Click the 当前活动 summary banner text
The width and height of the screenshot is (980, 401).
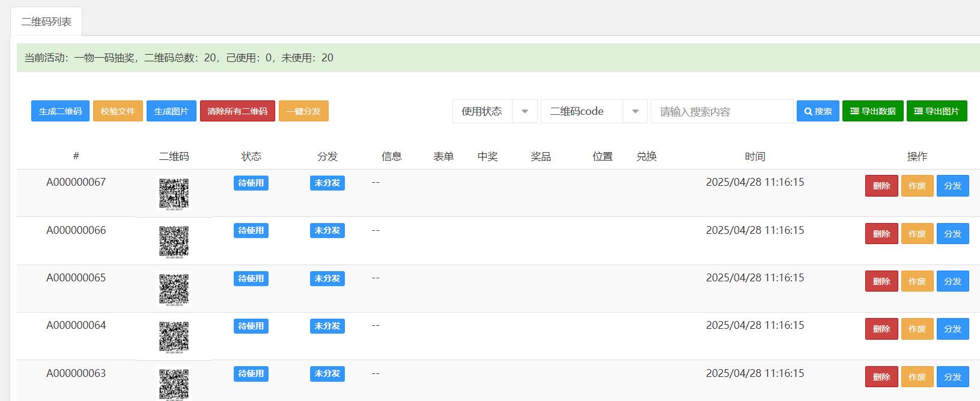[x=178, y=58]
